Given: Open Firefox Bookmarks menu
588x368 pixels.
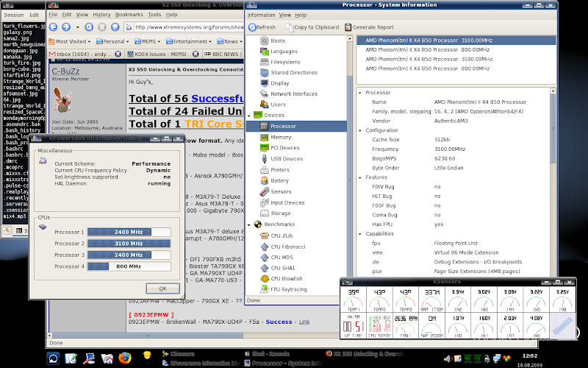Looking at the screenshot, I should click(129, 15).
